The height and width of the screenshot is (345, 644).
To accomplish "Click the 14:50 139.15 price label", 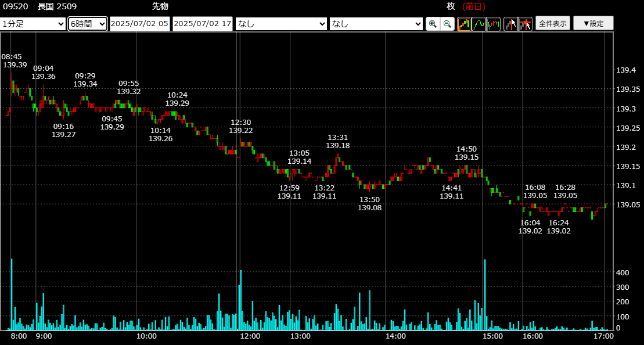I will 466,153.
